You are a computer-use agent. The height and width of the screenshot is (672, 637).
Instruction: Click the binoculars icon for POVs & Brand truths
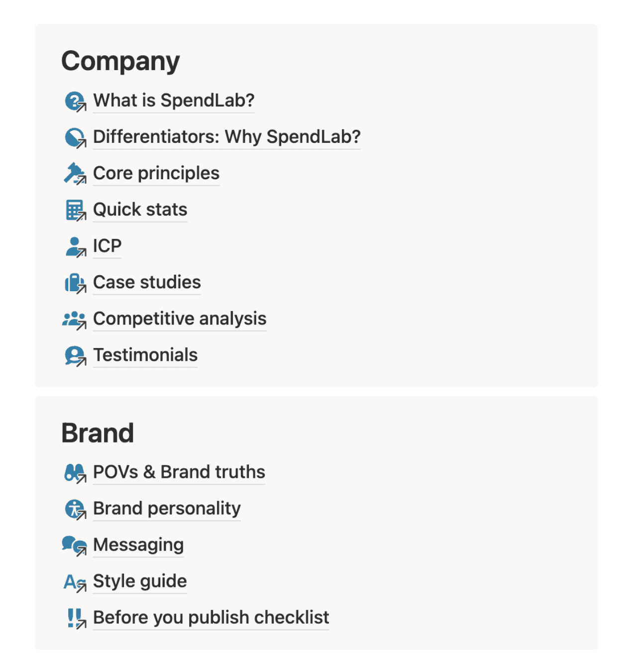pos(75,472)
